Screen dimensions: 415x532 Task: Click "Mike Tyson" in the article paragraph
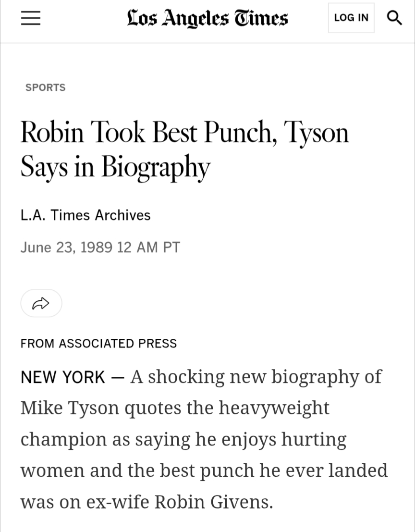click(x=70, y=408)
